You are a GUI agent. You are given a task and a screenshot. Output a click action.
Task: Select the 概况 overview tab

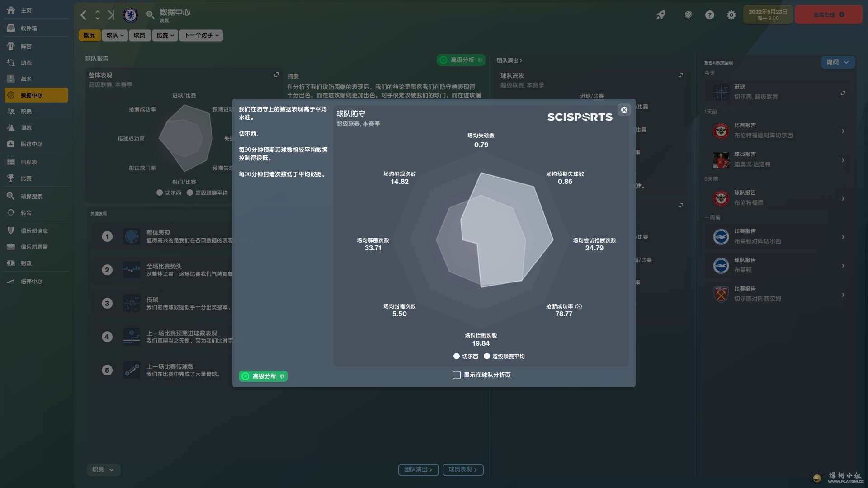tap(89, 35)
